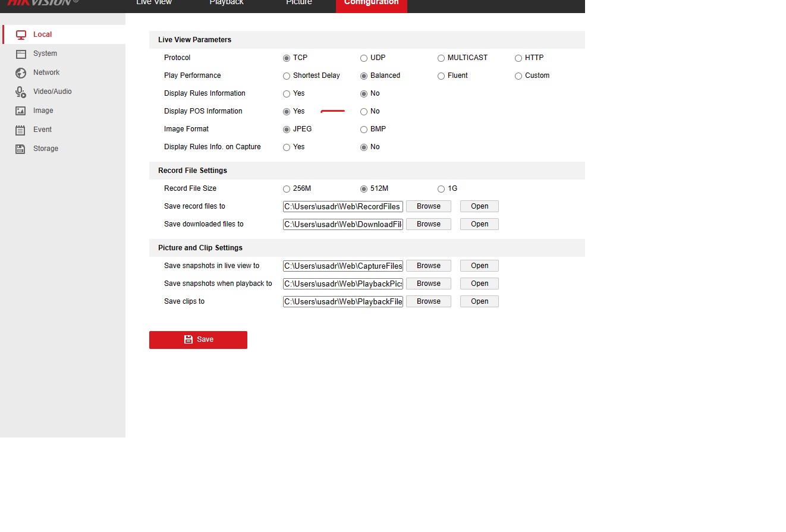Choose Shortest Delay play performance
The height and width of the screenshot is (532, 786).
pos(287,76)
